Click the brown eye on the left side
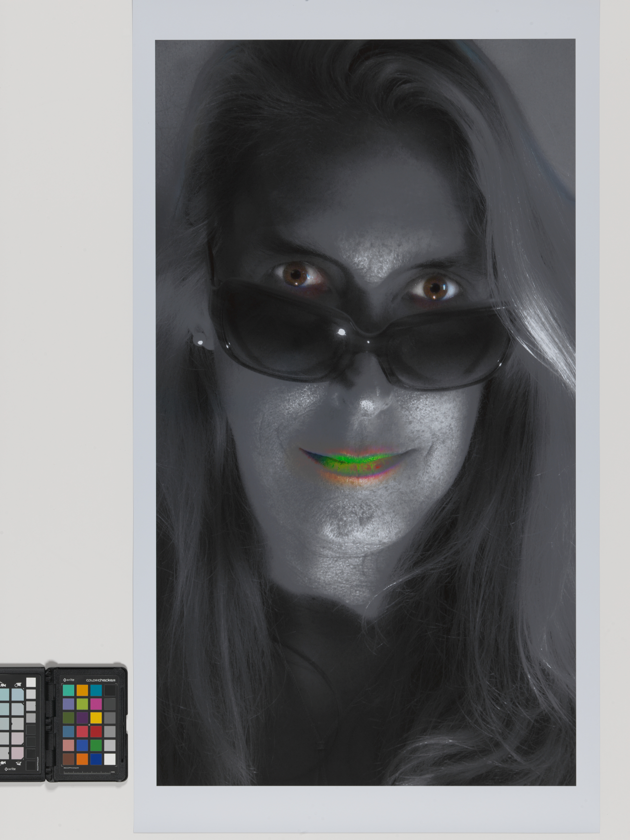The image size is (630, 840). (296, 275)
